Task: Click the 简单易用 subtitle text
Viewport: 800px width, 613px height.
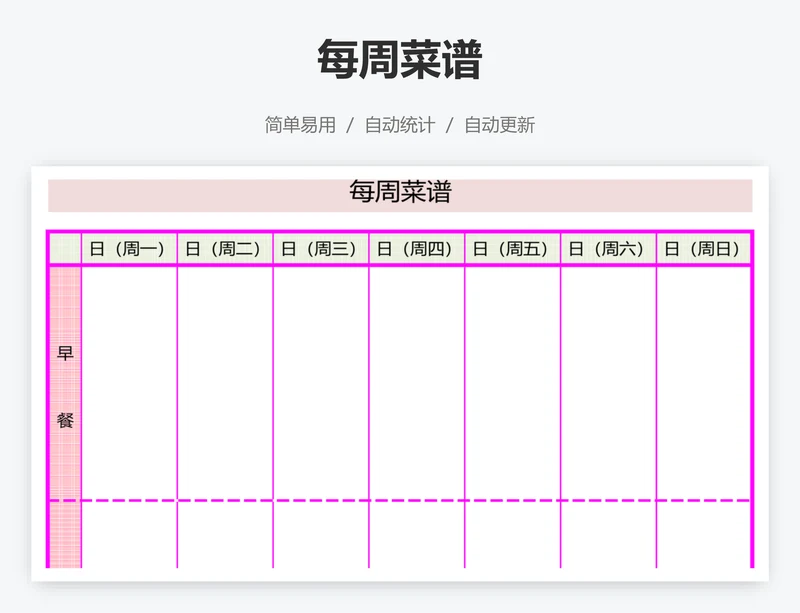Action: coord(300,125)
